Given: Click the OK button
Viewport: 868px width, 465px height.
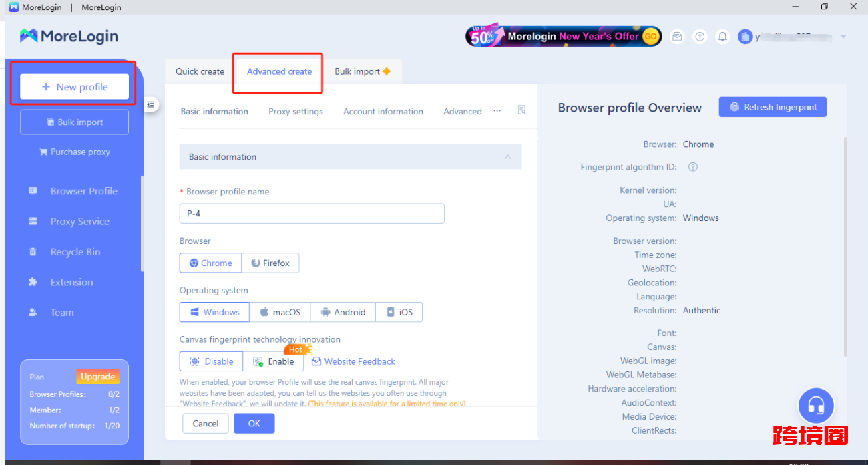Looking at the screenshot, I should [254, 424].
